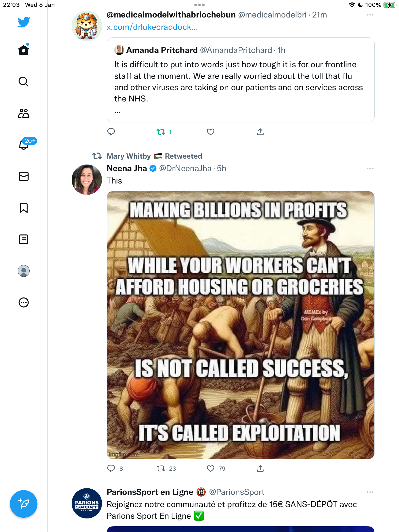Open the @DrNeenaJha handle link
399x532 pixels.
(185, 168)
